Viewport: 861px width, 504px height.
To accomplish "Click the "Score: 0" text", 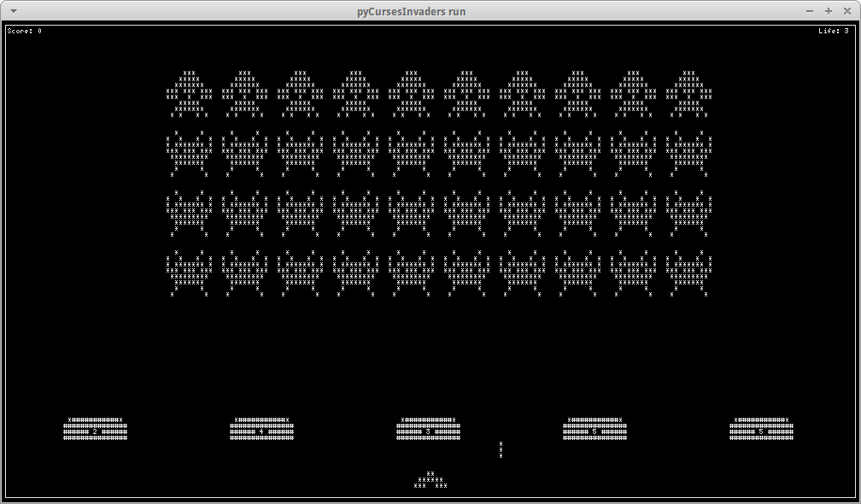I will point(24,31).
